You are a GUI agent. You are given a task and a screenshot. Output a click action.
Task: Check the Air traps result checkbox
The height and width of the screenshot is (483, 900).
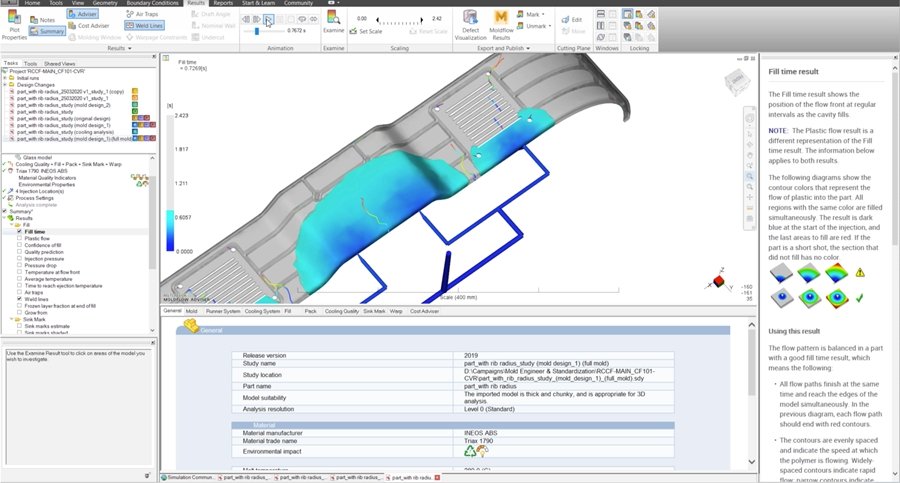pos(20,292)
